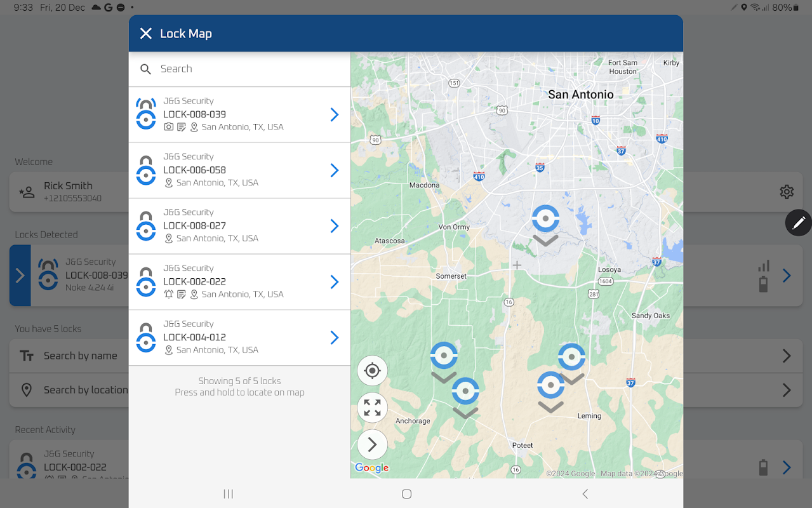Tap the search magnifier icon
The image size is (812, 508).
146,69
